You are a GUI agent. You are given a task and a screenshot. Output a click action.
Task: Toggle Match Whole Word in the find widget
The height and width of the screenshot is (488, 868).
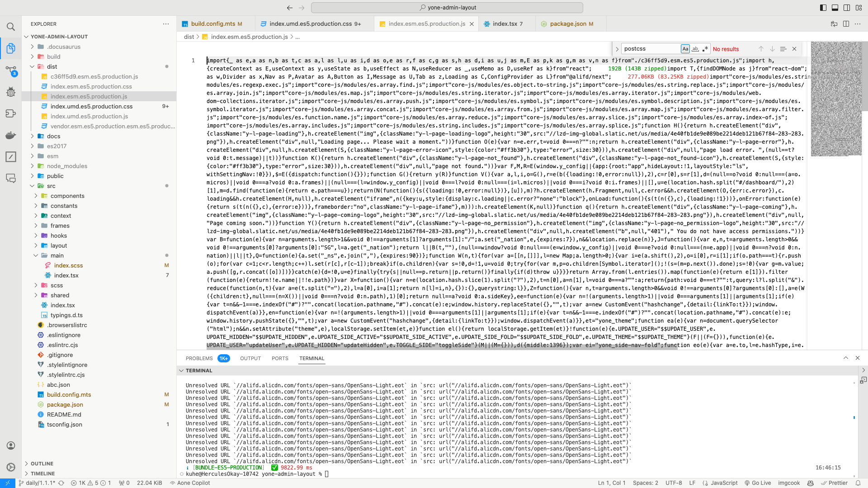tap(695, 49)
